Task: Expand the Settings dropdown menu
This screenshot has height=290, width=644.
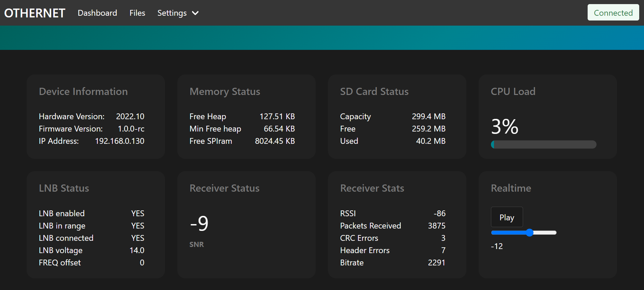Action: 178,13
